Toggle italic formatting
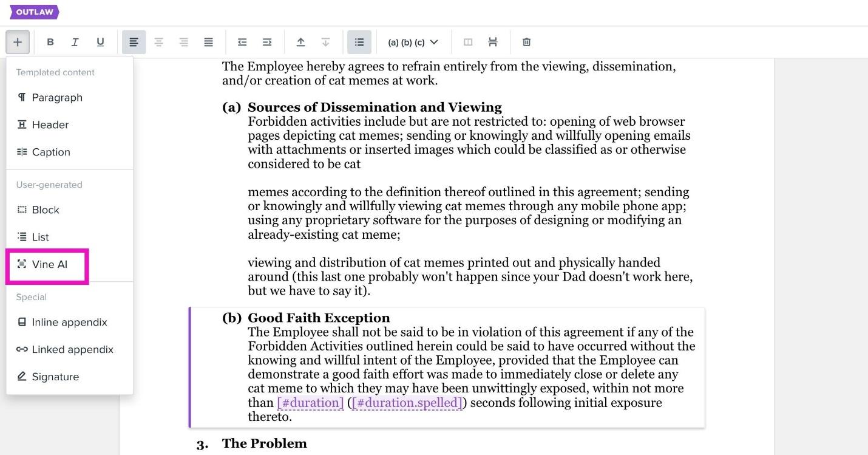The width and height of the screenshot is (868, 455). [75, 42]
